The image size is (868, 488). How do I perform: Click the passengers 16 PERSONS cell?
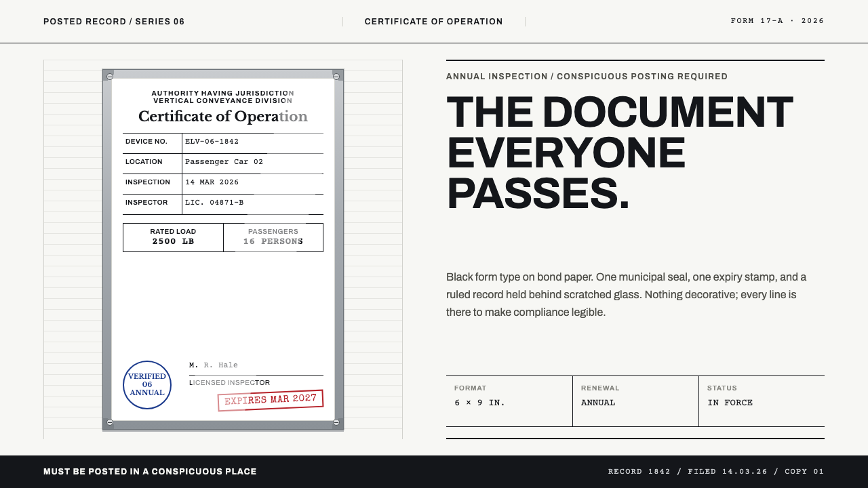[x=273, y=237]
